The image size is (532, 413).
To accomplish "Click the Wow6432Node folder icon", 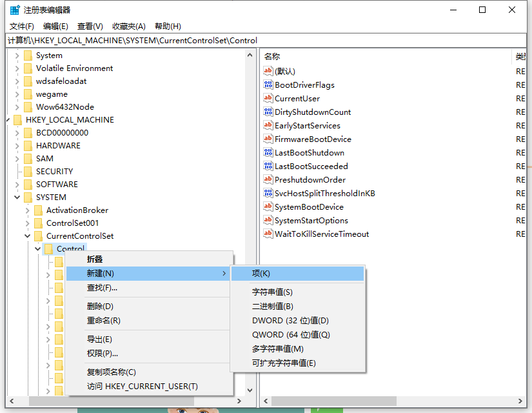I will point(28,107).
